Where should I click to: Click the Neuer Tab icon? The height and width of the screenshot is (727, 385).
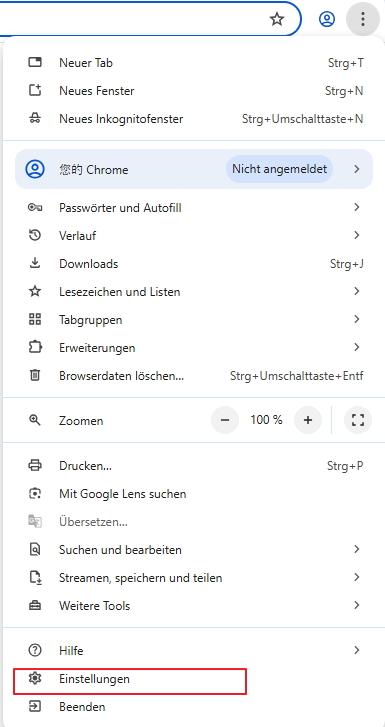(35, 63)
